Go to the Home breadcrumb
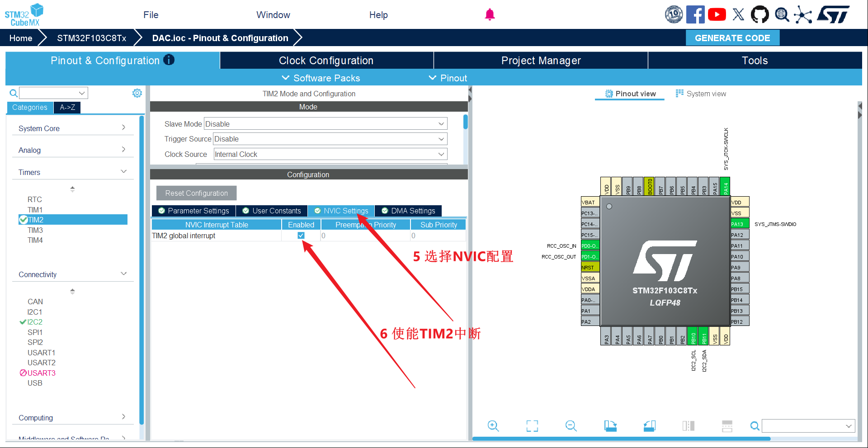The height and width of the screenshot is (448, 868). [21, 38]
